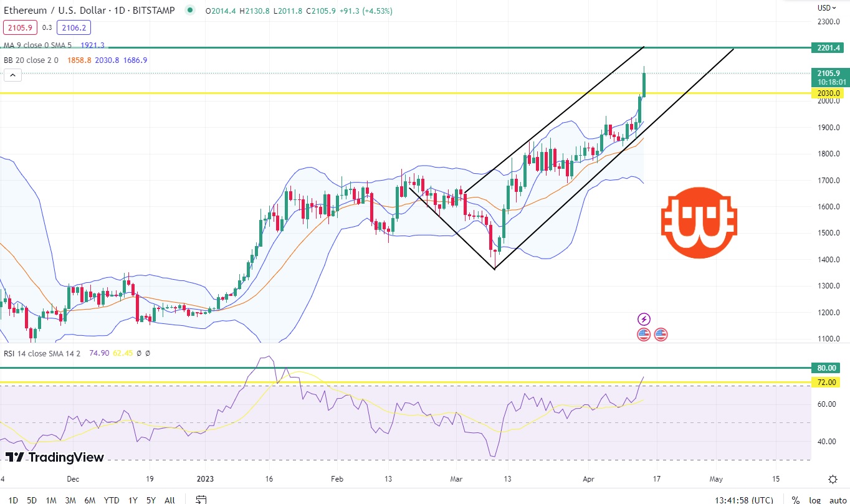This screenshot has width=850, height=504.
Task: Select the 6M time range
Action: pyautogui.click(x=90, y=500)
